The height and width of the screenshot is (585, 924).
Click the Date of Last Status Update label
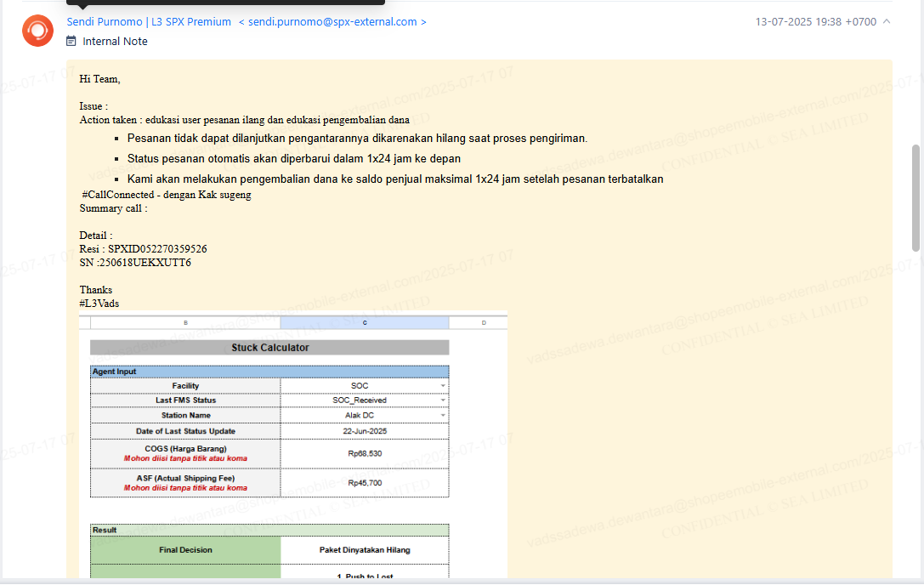pyautogui.click(x=185, y=431)
